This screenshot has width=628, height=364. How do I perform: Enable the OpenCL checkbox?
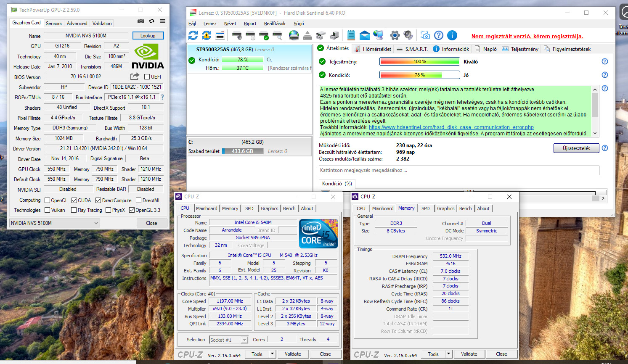pyautogui.click(x=48, y=200)
